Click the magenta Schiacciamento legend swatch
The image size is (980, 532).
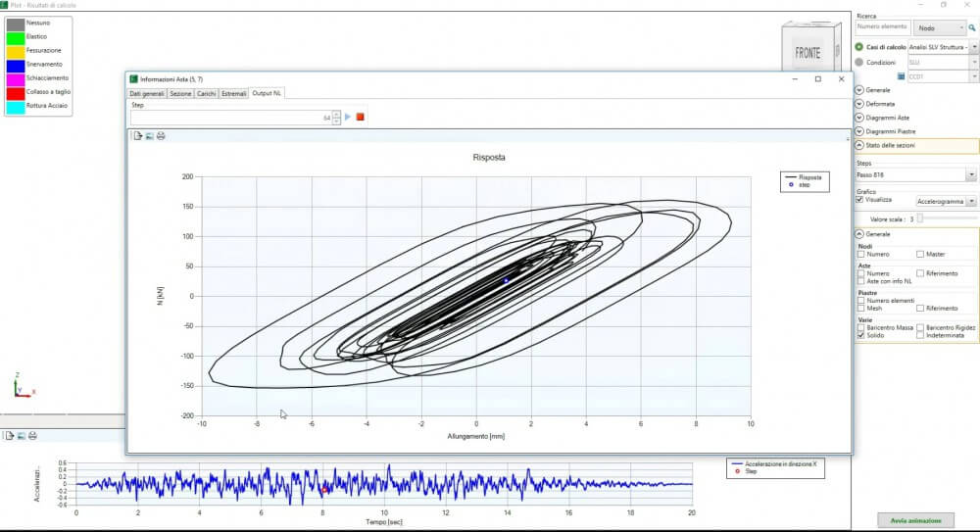16,78
